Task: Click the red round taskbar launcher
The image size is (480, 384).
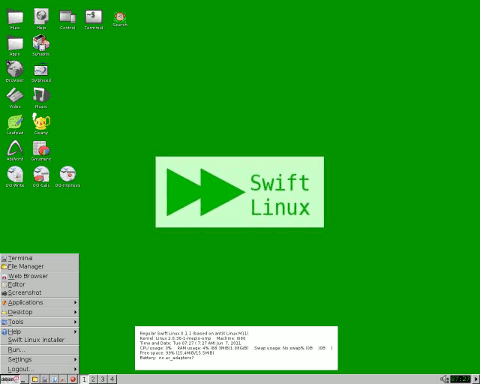Action: click(x=73, y=379)
